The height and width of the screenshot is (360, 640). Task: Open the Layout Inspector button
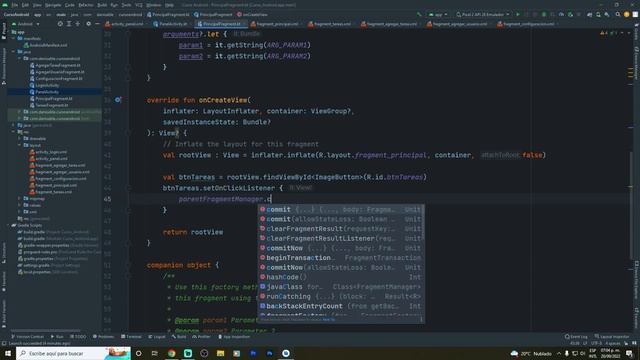611,337
